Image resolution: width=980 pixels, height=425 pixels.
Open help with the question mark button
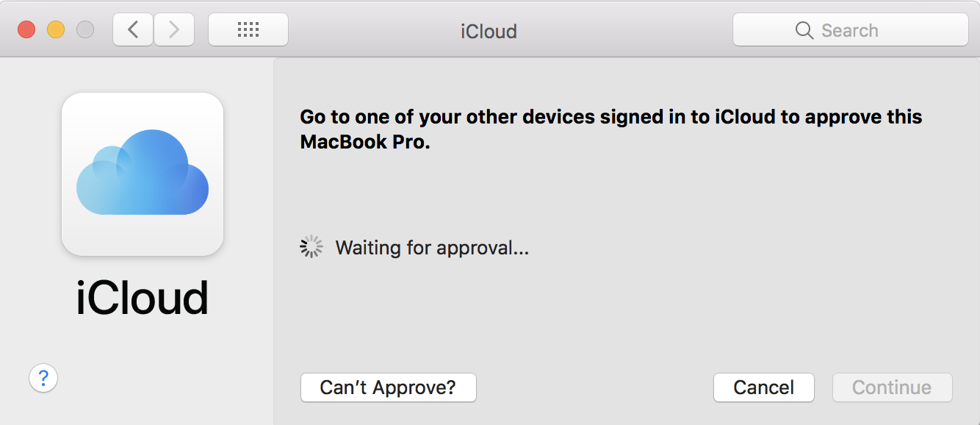point(43,378)
